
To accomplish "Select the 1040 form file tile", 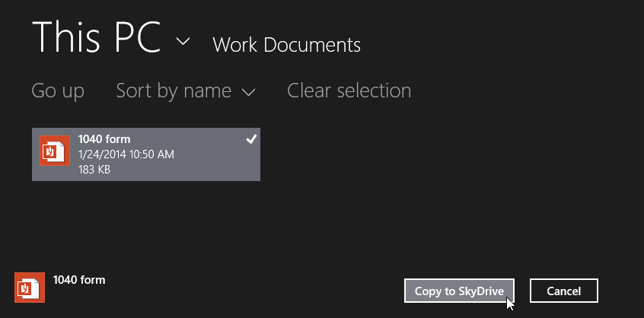I will tap(146, 154).
